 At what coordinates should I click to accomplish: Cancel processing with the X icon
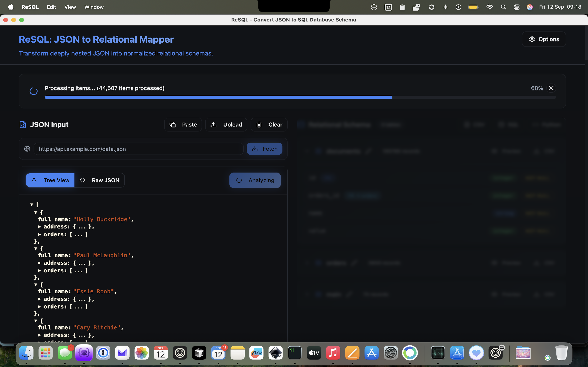551,88
